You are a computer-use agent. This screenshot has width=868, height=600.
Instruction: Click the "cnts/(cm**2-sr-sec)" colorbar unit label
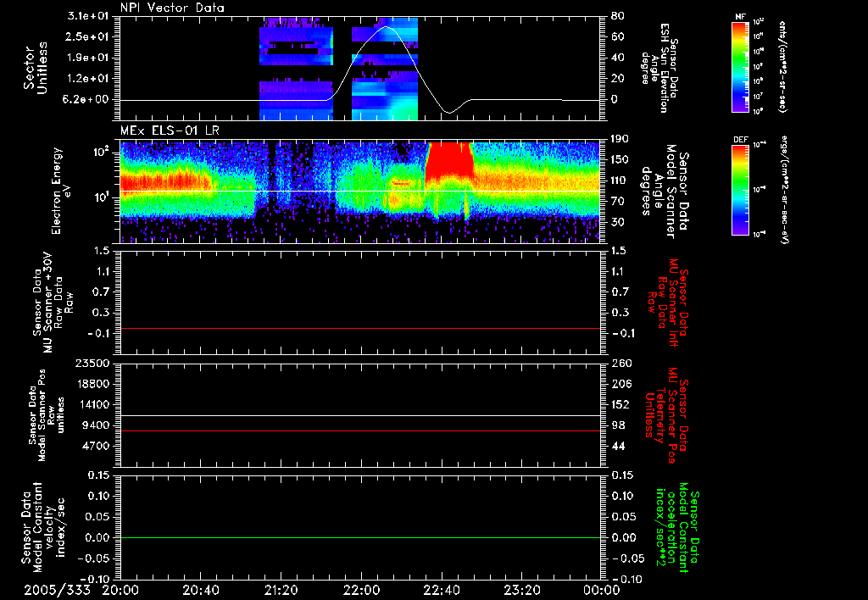pos(782,67)
